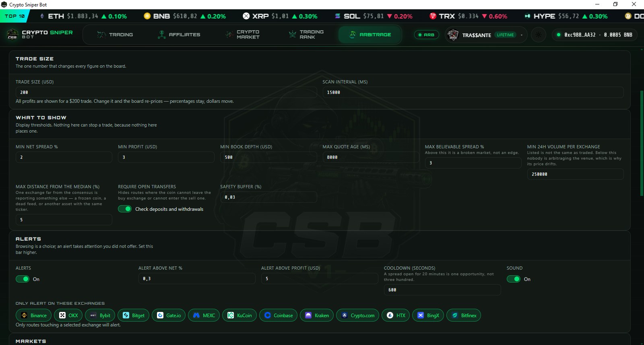Open the Trading tab
This screenshot has height=345, width=644.
tap(115, 35)
